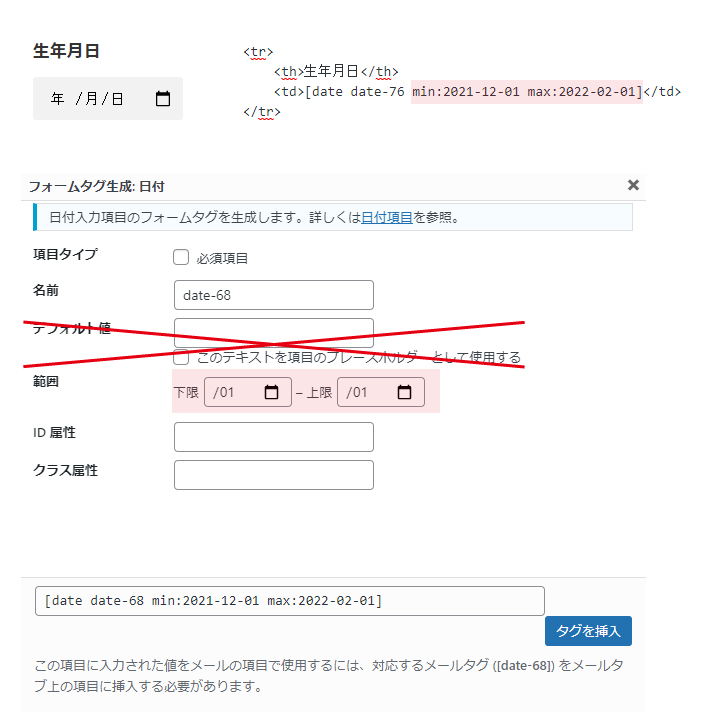Toggle the placeholder usage checkbox
Viewport: 719px width, 716px height.
click(181, 357)
